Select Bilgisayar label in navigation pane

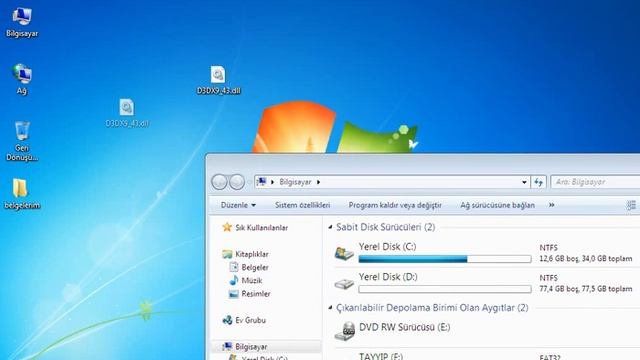pyautogui.click(x=251, y=347)
